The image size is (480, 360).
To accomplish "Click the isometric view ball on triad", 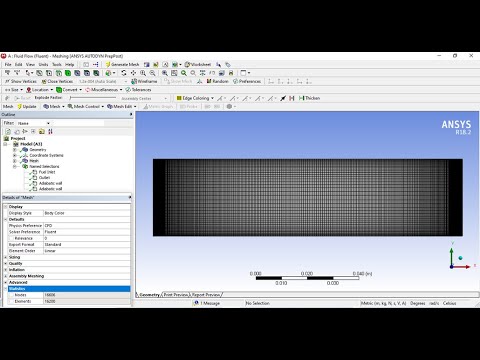I will click(x=461, y=258).
